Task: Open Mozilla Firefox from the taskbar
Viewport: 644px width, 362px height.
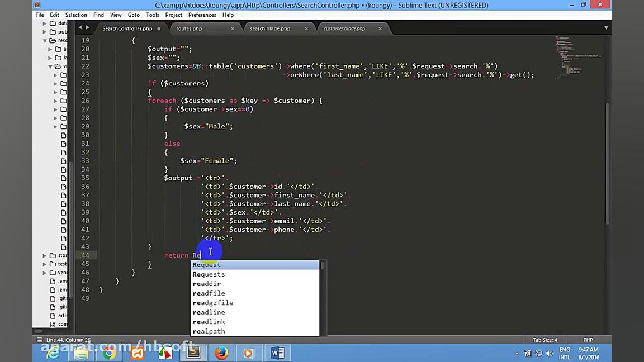Action: point(221,353)
